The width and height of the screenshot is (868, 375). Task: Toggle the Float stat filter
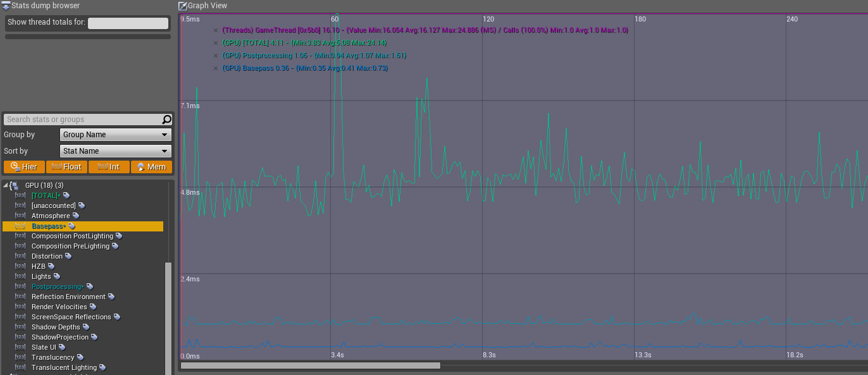pyautogui.click(x=67, y=167)
